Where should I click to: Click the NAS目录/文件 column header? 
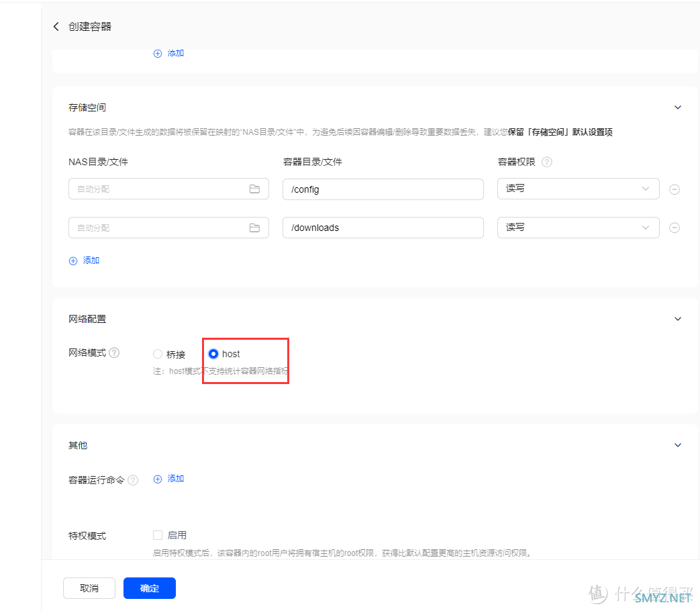[98, 162]
